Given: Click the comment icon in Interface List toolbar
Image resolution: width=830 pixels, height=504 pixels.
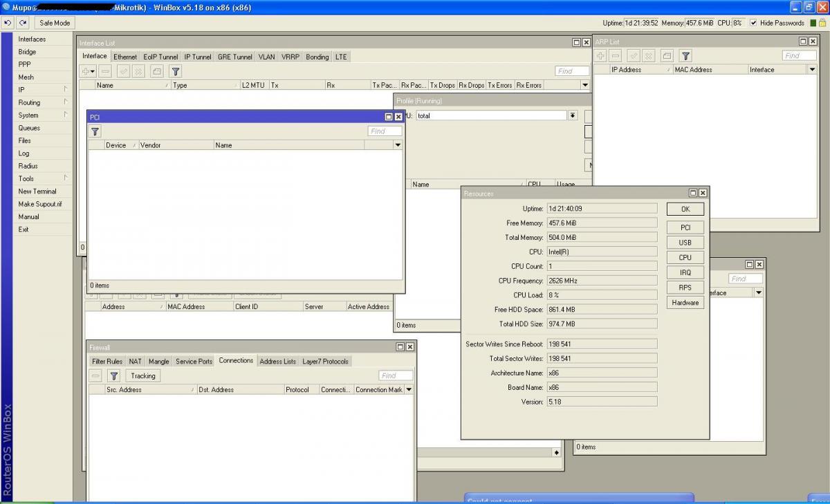Looking at the screenshot, I should point(157,71).
